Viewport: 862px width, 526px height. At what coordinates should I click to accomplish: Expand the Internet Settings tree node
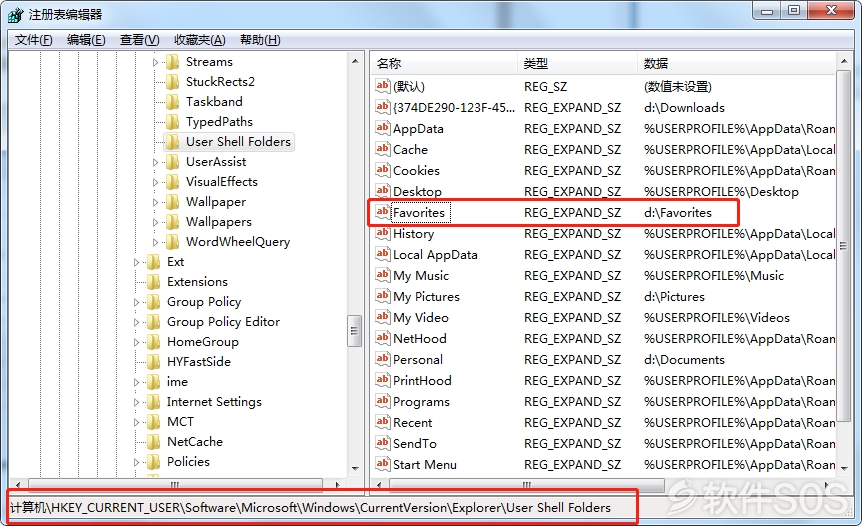pyautogui.click(x=136, y=402)
